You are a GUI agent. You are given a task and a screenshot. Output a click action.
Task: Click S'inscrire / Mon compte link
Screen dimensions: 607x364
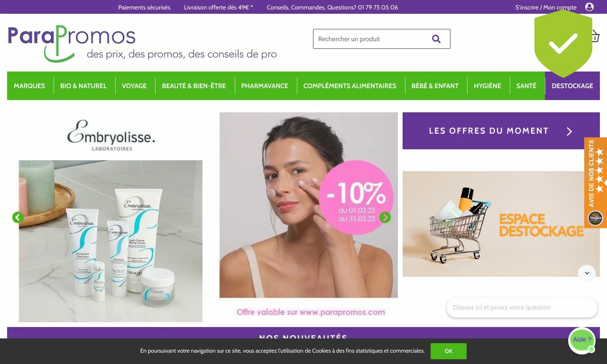[x=546, y=7]
